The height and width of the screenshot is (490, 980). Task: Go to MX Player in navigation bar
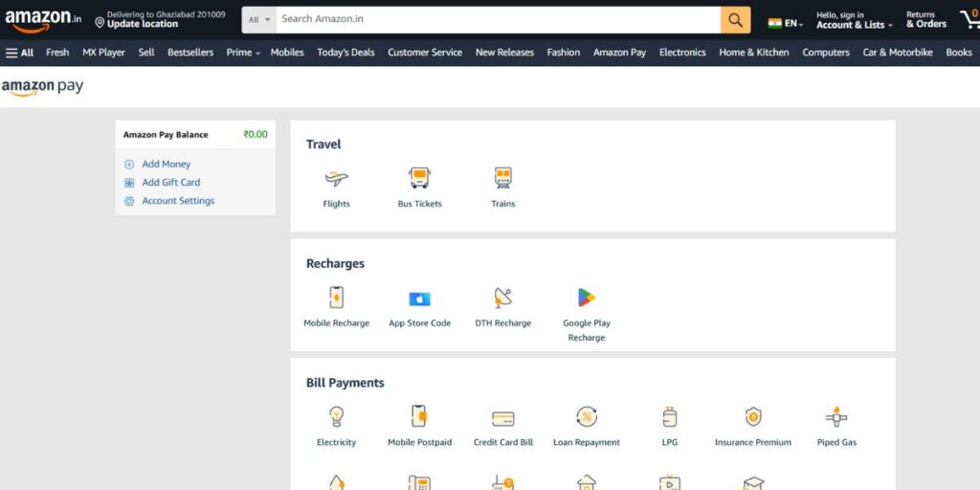(103, 53)
